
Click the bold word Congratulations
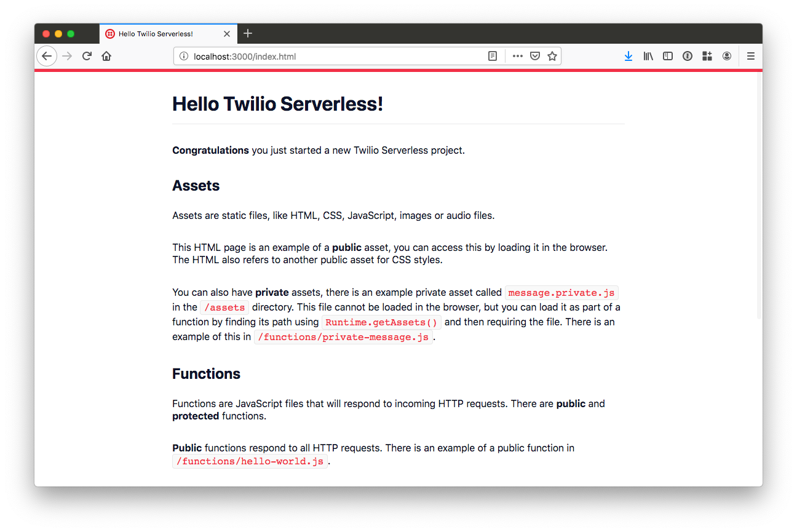tap(210, 151)
